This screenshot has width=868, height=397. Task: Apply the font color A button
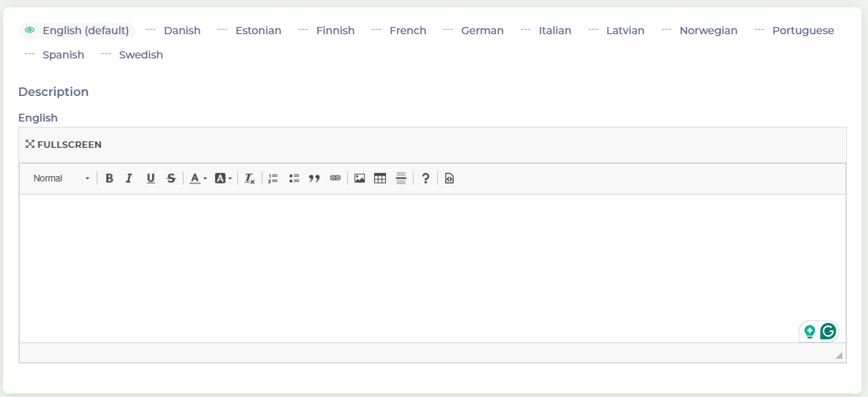pos(195,178)
